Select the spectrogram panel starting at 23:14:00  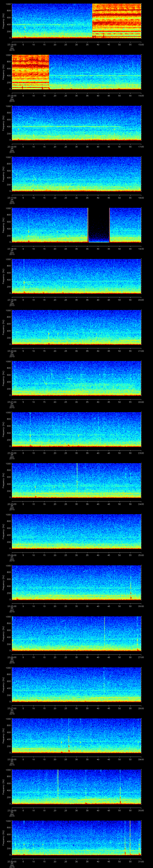(77, 21)
